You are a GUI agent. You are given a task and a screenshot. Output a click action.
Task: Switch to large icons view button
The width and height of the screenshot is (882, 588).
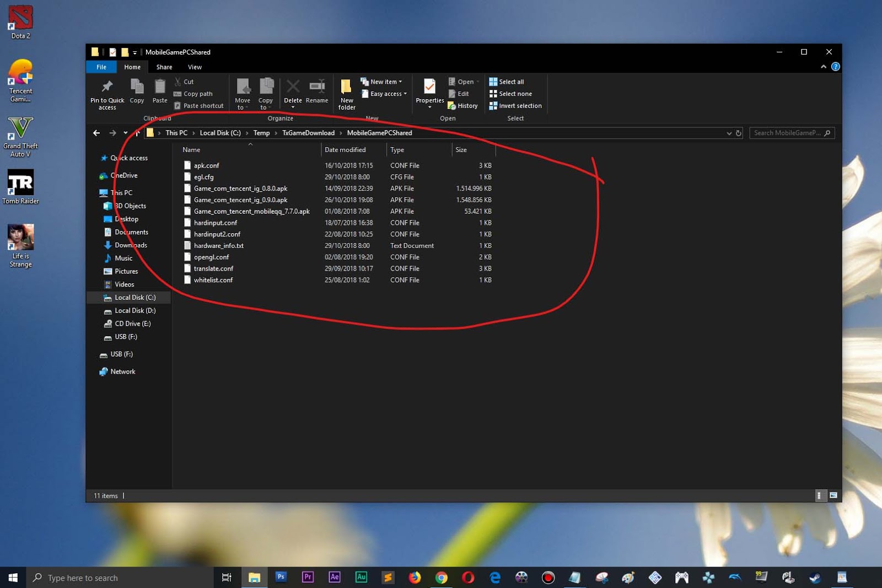pos(833,495)
